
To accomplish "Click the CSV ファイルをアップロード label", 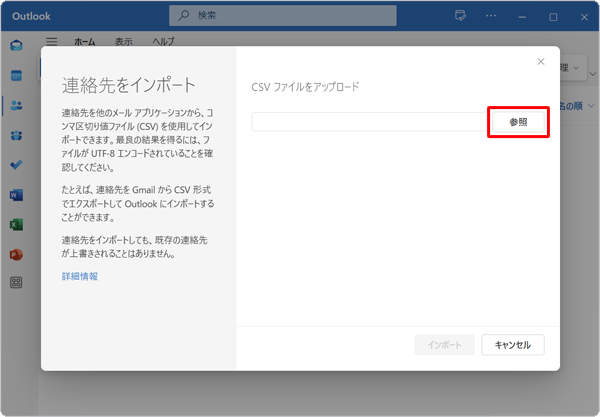I will pyautogui.click(x=305, y=87).
